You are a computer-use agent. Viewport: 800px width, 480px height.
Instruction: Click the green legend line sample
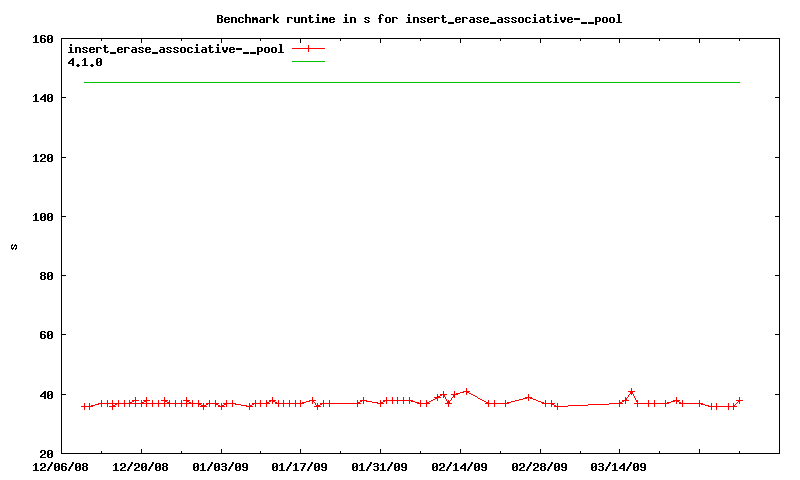pyautogui.click(x=308, y=62)
